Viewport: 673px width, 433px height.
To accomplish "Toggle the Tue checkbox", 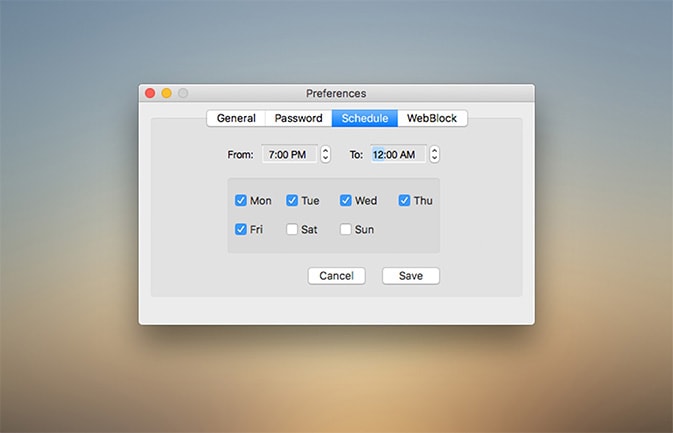I will click(292, 200).
